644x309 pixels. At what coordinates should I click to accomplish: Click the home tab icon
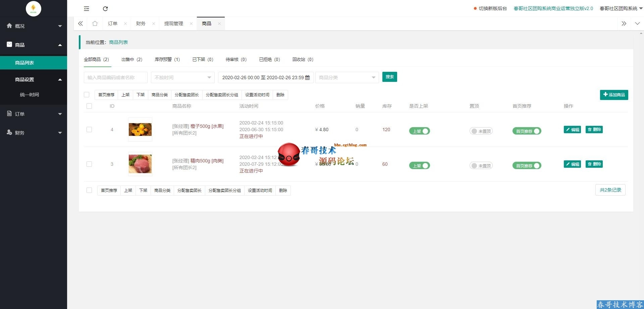point(95,23)
